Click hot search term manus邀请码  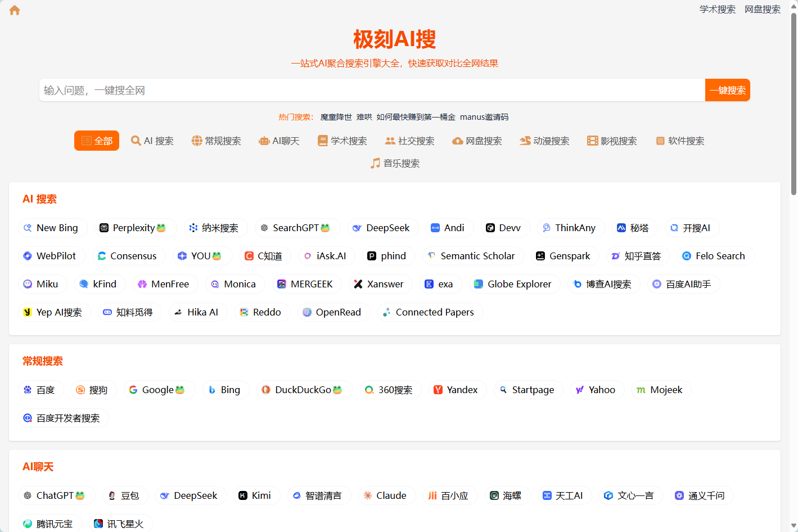pyautogui.click(x=484, y=117)
